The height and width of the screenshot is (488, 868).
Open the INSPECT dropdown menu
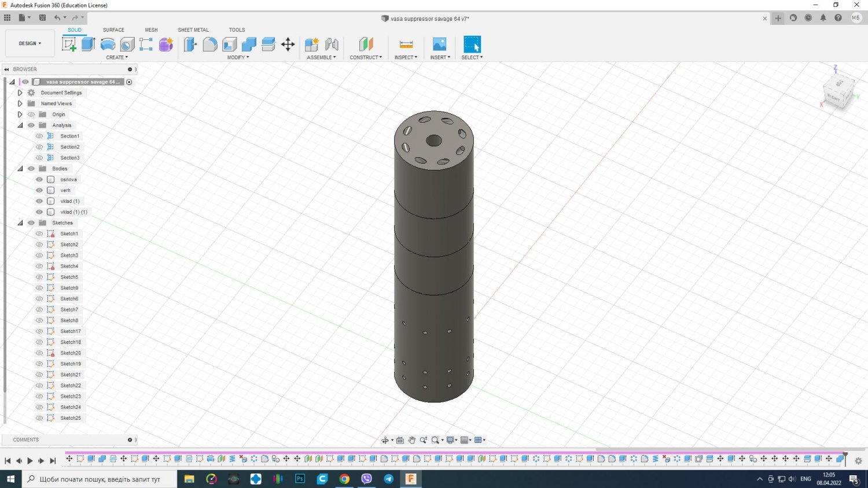coord(406,57)
